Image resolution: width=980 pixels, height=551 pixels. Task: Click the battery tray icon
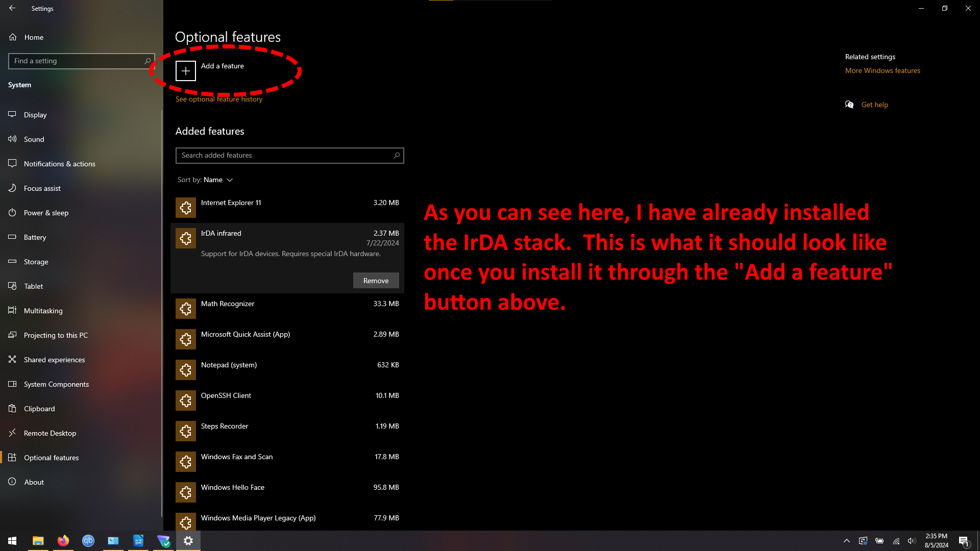coord(879,541)
